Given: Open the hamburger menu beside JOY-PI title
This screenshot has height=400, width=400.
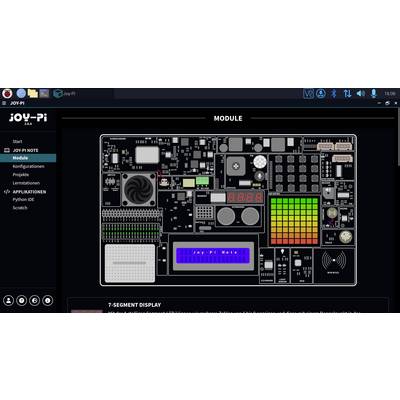Looking at the screenshot, I should [4, 103].
